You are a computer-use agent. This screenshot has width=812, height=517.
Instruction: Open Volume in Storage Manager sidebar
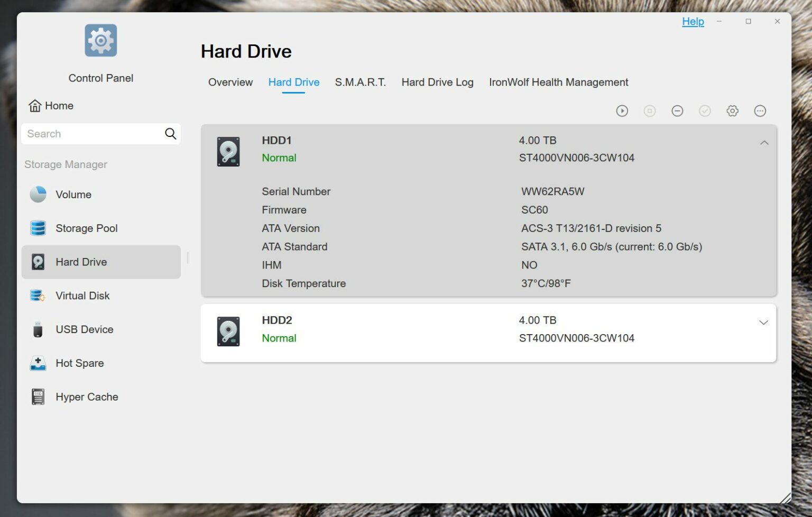[x=73, y=195]
